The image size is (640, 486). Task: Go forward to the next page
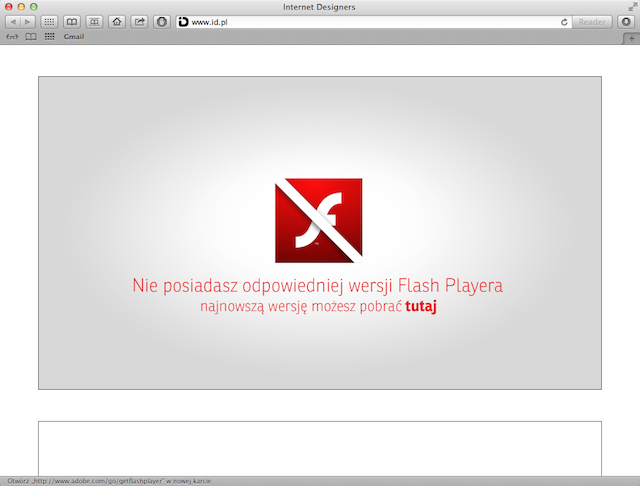[27, 22]
